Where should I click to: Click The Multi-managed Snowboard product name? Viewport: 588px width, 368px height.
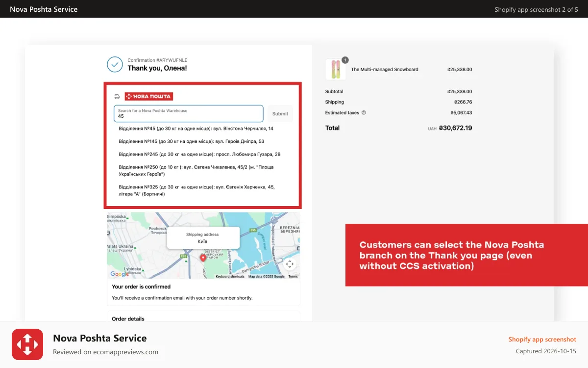click(385, 70)
